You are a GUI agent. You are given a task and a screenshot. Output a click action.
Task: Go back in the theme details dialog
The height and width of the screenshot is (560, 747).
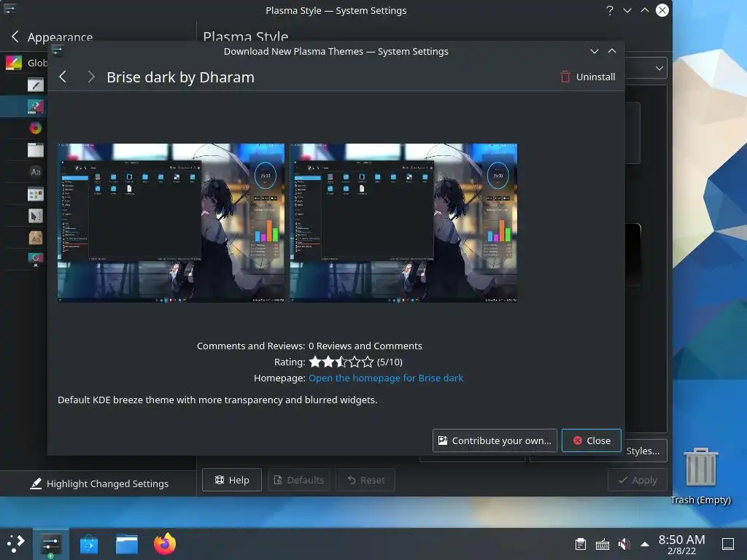click(x=63, y=77)
